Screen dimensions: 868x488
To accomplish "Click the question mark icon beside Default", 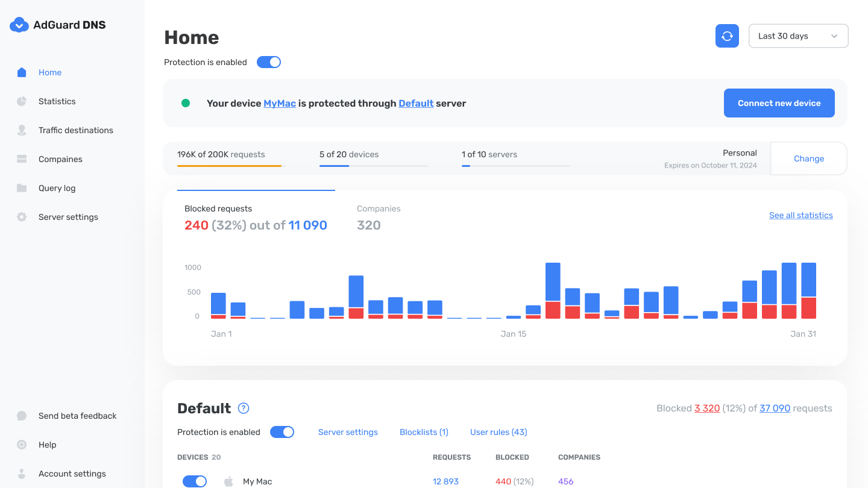I will [x=244, y=408].
